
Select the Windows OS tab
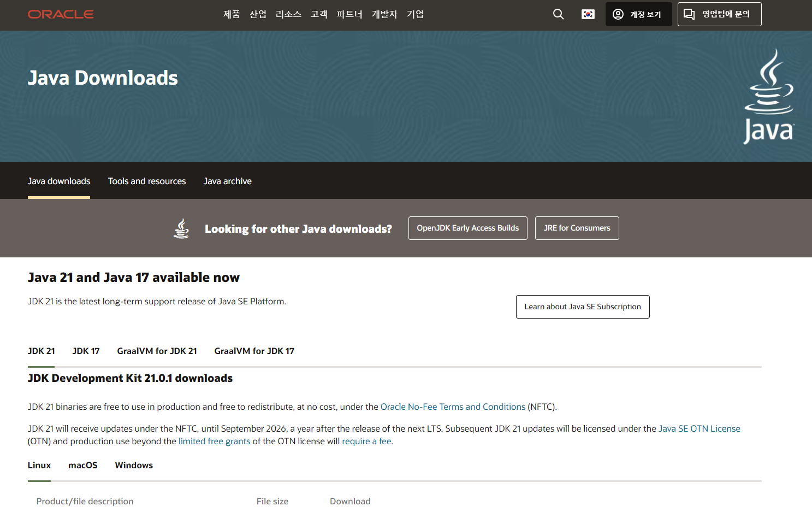134,465
